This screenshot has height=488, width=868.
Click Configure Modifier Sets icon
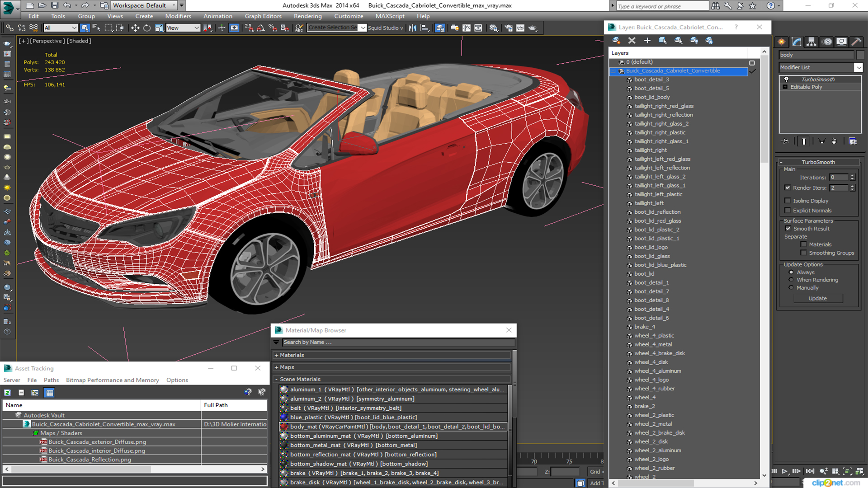pos(853,141)
